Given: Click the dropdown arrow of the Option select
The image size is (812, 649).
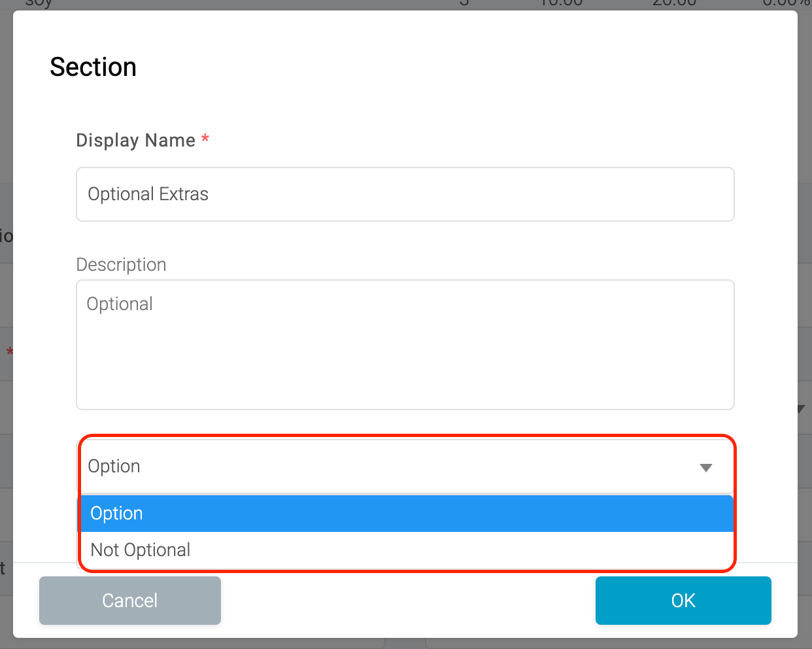Looking at the screenshot, I should click(x=705, y=468).
